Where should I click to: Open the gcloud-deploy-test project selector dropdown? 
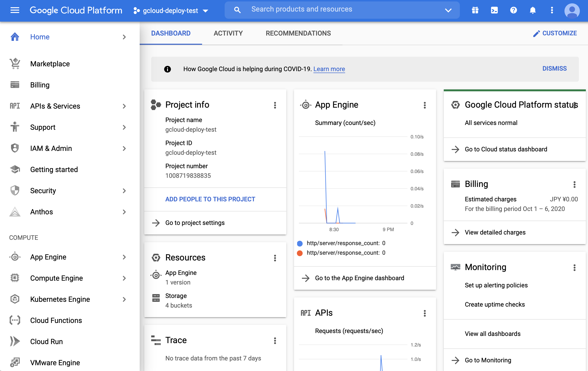point(171,11)
